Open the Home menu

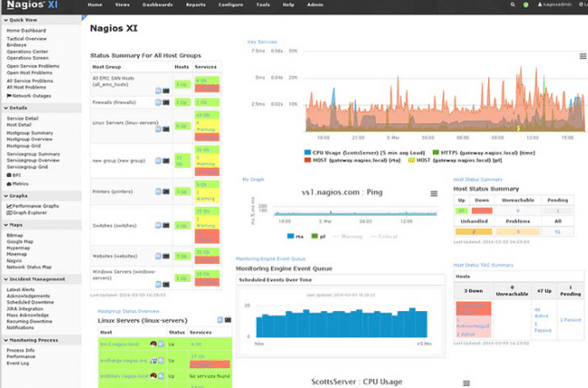(95, 5)
